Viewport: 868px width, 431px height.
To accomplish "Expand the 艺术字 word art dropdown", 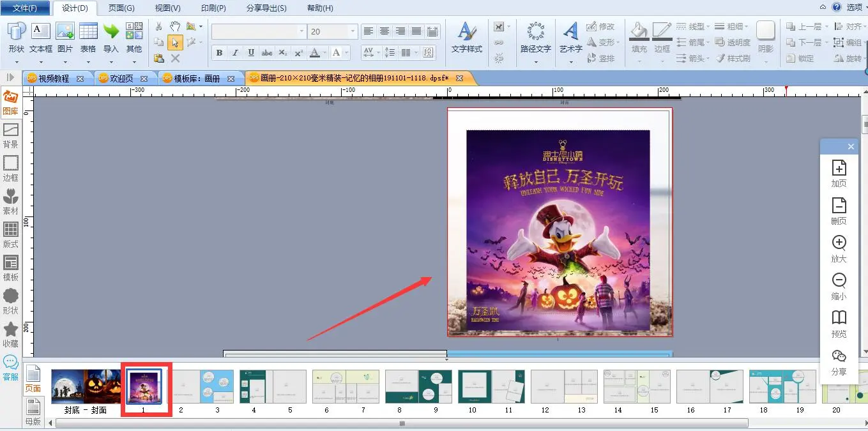I will click(x=570, y=62).
